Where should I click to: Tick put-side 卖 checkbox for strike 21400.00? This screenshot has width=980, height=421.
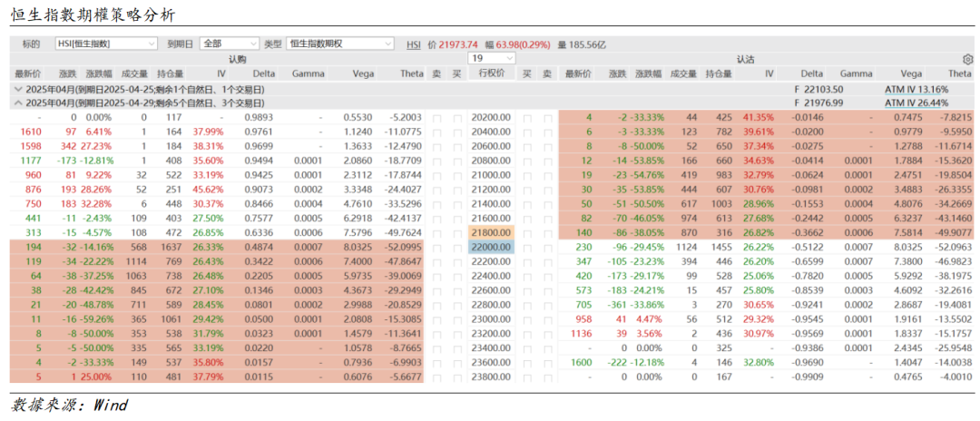click(547, 203)
